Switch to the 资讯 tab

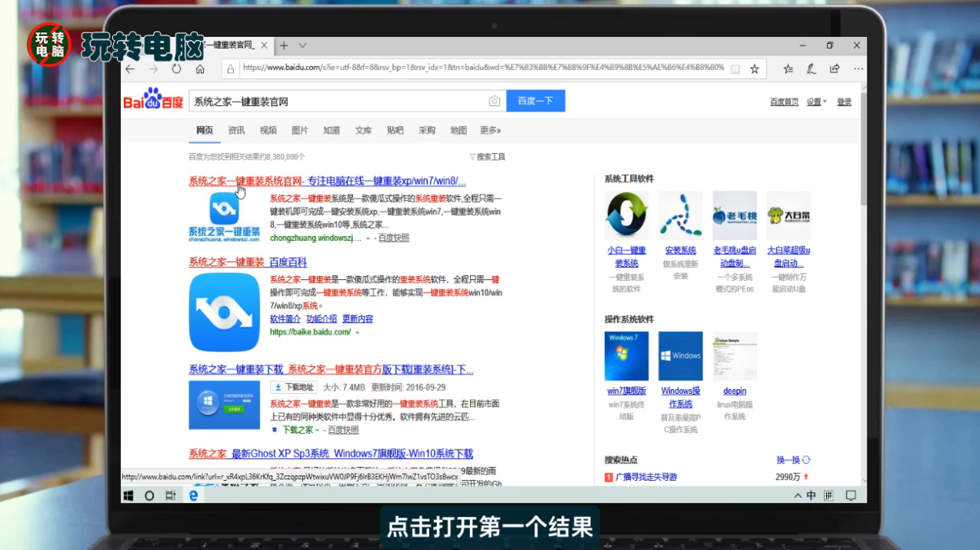[236, 130]
